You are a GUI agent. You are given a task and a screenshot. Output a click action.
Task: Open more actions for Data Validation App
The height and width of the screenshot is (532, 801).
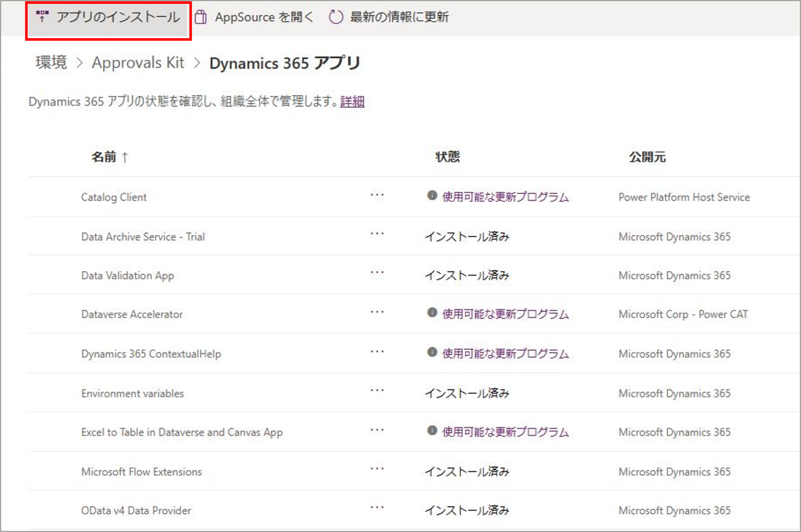tap(377, 273)
